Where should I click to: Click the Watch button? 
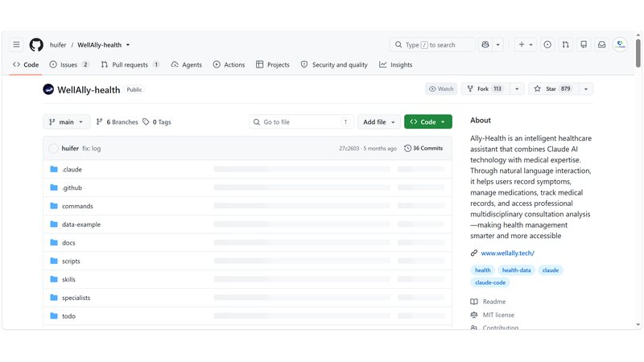[x=441, y=88]
